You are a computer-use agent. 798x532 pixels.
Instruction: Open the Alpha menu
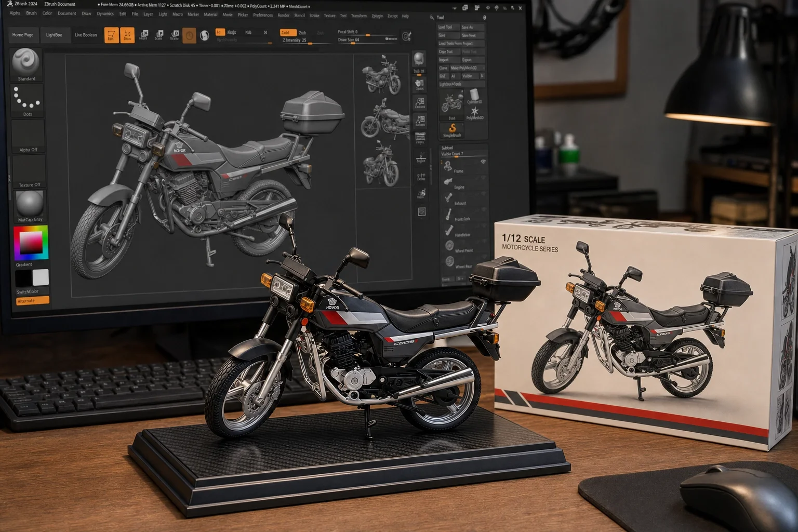coord(15,14)
